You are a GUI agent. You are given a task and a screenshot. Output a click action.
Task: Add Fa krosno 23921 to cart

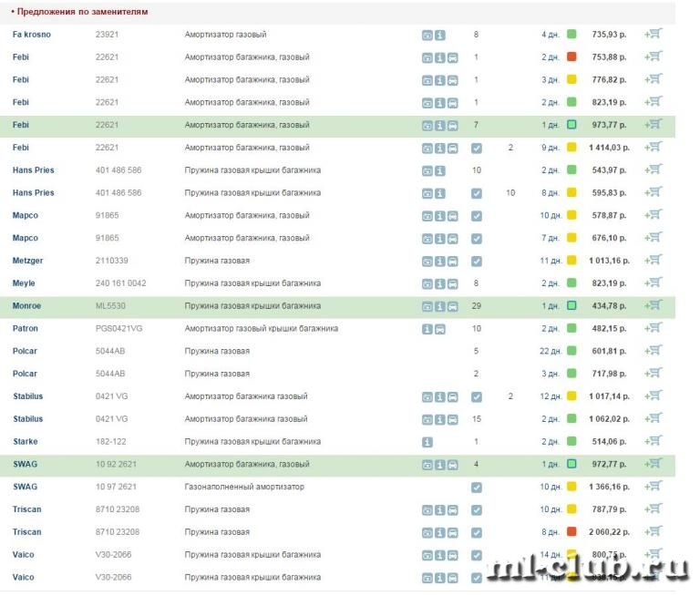pyautogui.click(x=653, y=34)
